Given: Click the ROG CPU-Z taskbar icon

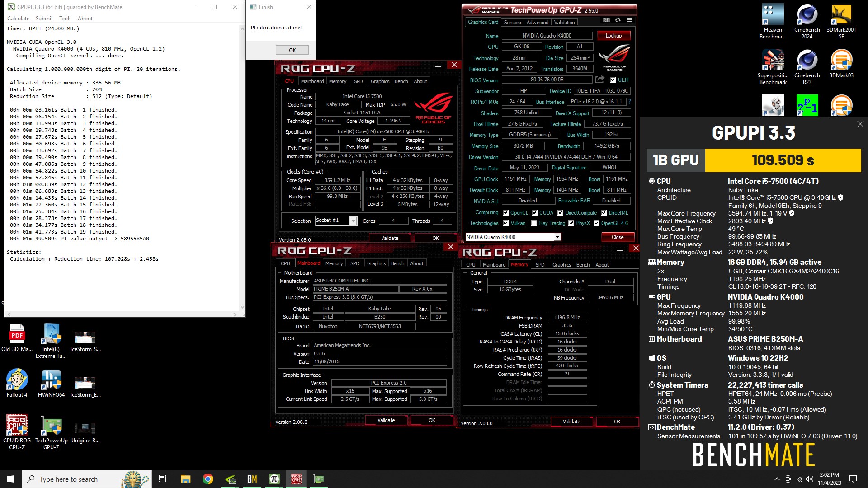Looking at the screenshot, I should click(x=297, y=479).
